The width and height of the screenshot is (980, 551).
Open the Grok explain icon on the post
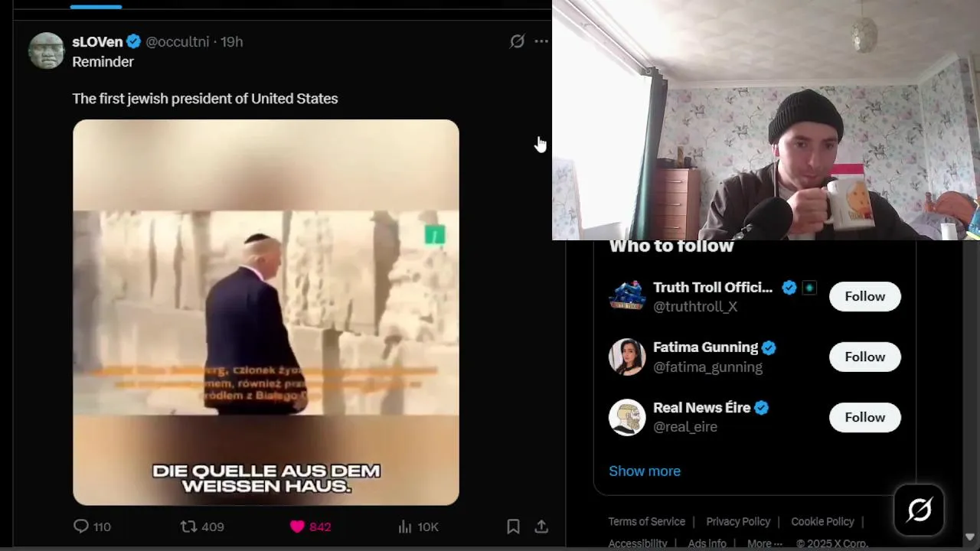[x=518, y=41]
